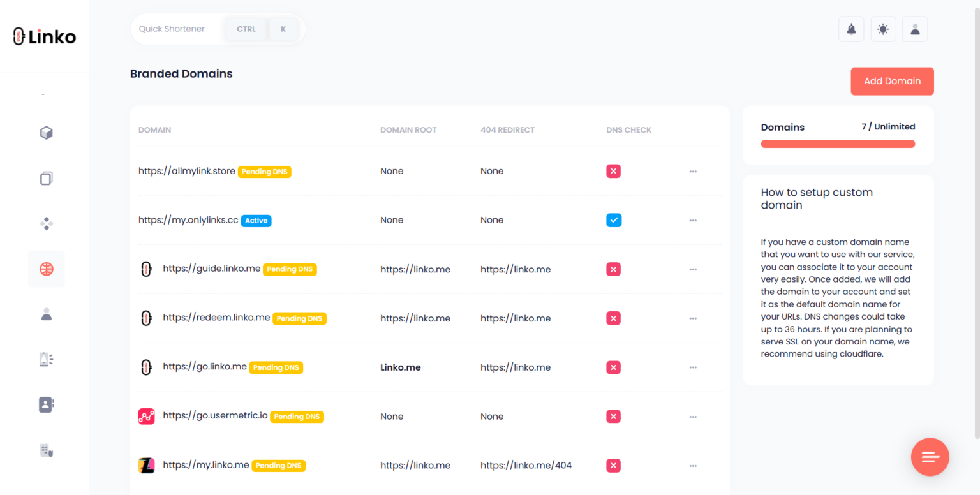The image size is (980, 495).
Task: Select the globe domains sidebar icon
Action: 47,269
